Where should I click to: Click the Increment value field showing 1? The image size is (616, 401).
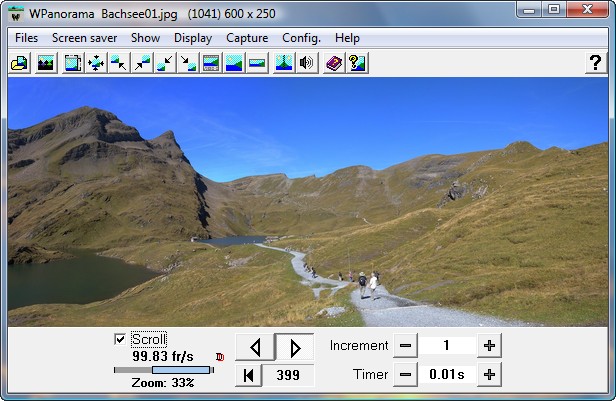(x=447, y=346)
